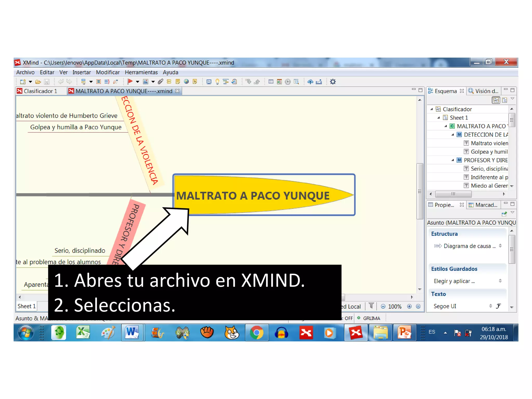Click the Insert image toolbar icon
532x399 pixels.
145,82
